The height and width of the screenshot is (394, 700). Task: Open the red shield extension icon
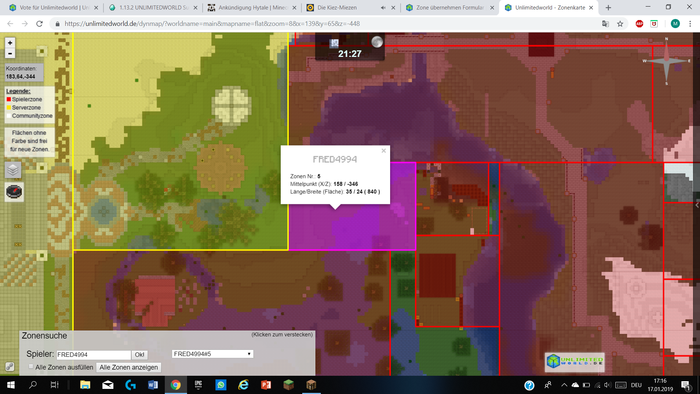654,24
